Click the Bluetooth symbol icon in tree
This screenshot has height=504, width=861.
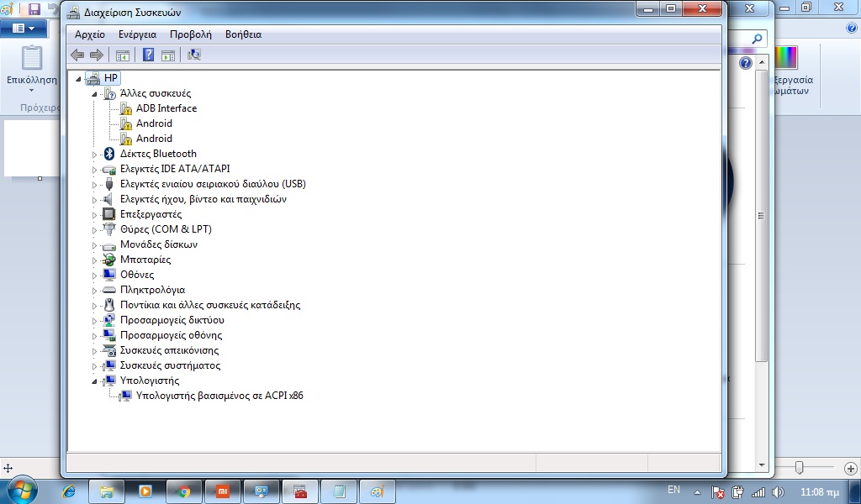point(109,154)
